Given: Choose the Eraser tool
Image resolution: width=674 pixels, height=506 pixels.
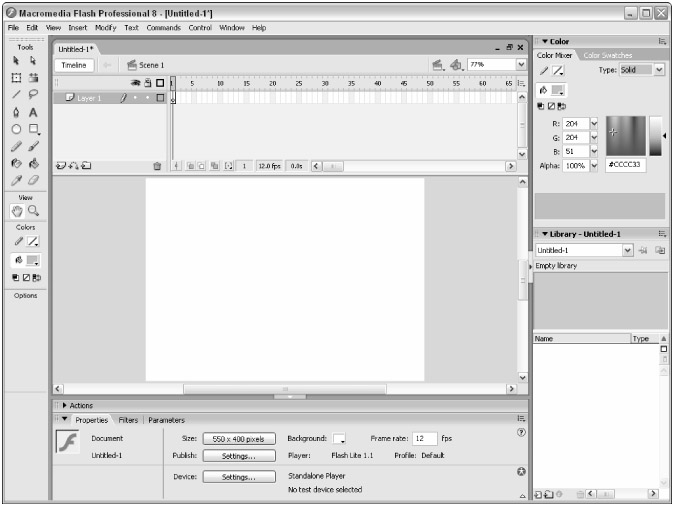Looking at the screenshot, I should tap(35, 179).
